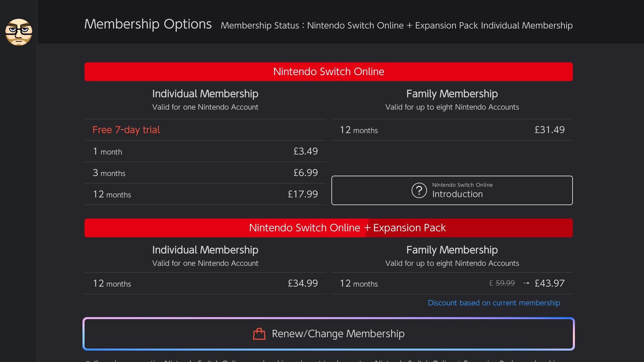Click the shopping bag icon on Renew button
Viewport: 644px width, 362px height.
tap(258, 334)
